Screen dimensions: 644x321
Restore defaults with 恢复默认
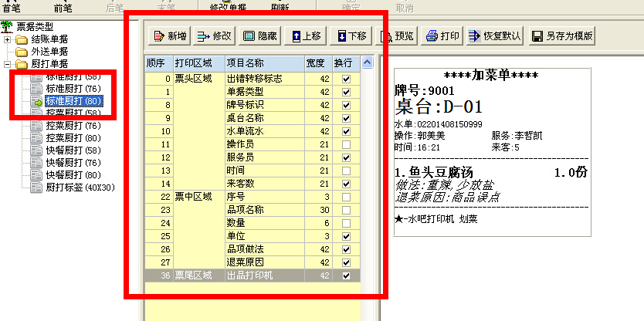click(x=494, y=36)
